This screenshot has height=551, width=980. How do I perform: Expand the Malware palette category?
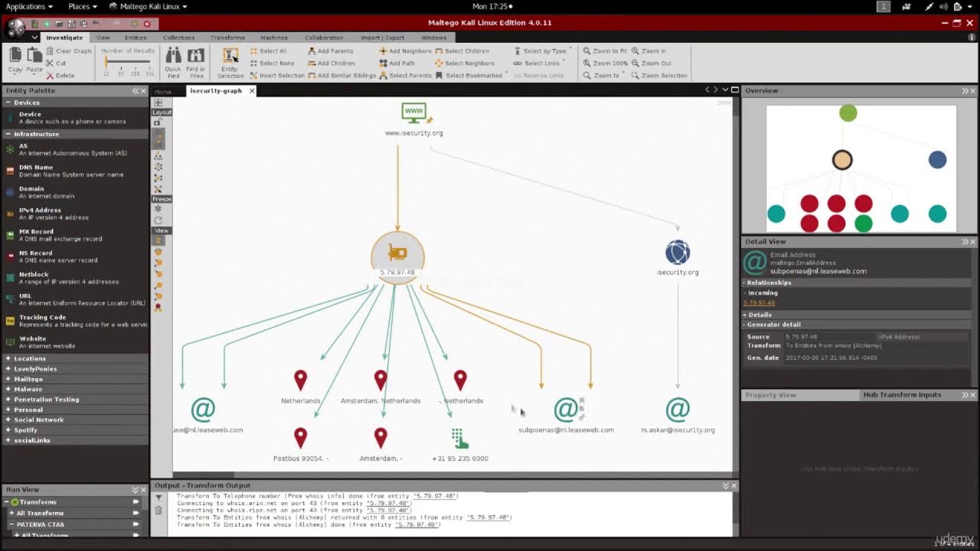pyautogui.click(x=8, y=389)
